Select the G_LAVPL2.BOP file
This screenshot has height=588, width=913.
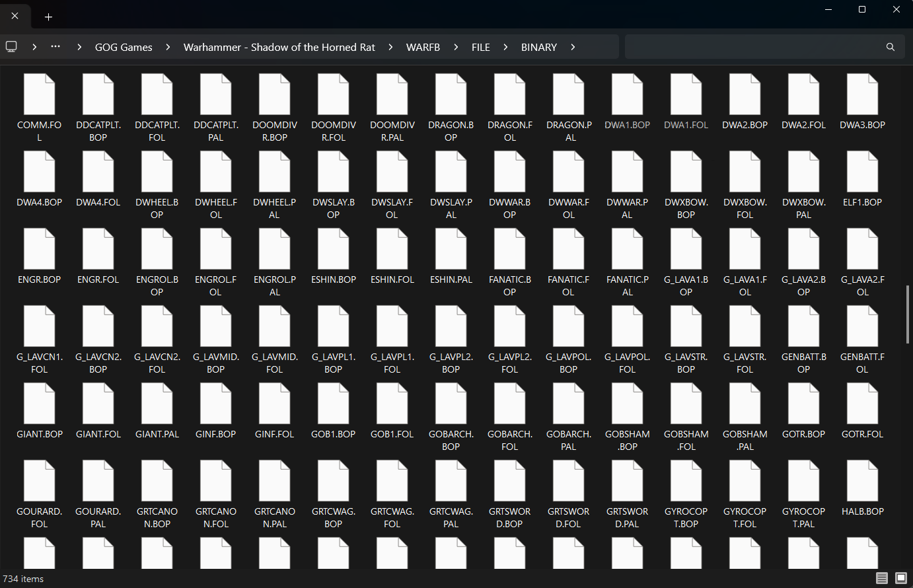[451, 340]
